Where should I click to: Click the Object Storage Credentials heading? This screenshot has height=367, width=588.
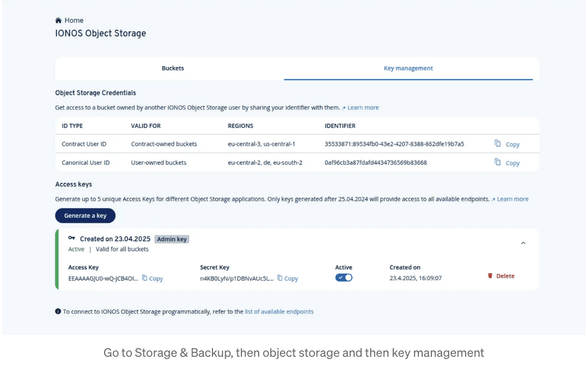click(x=95, y=93)
